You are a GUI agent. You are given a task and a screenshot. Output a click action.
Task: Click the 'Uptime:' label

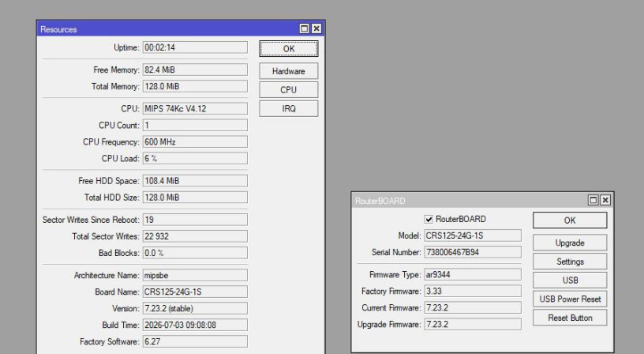coord(126,47)
